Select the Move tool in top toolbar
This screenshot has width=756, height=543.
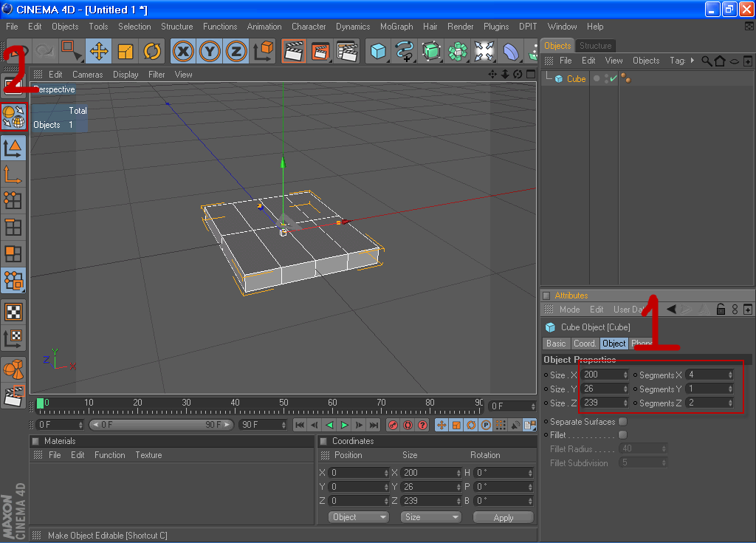[x=99, y=51]
